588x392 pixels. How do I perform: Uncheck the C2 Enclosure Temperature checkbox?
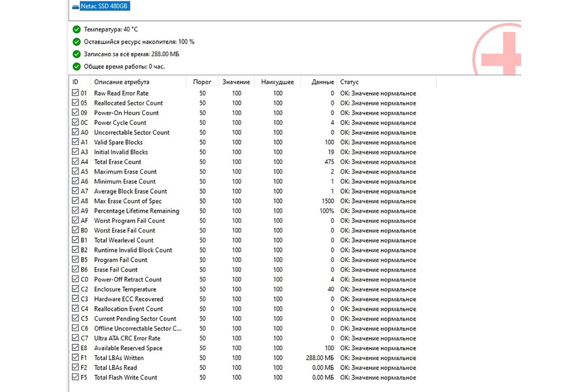(x=75, y=289)
